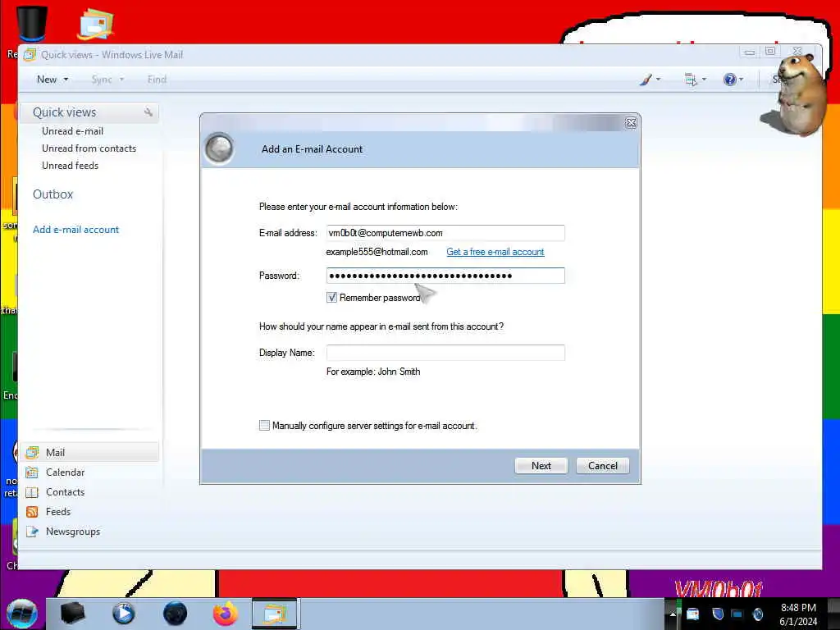840x630 pixels.
Task: Click the E-mail address input field
Action: 445,233
